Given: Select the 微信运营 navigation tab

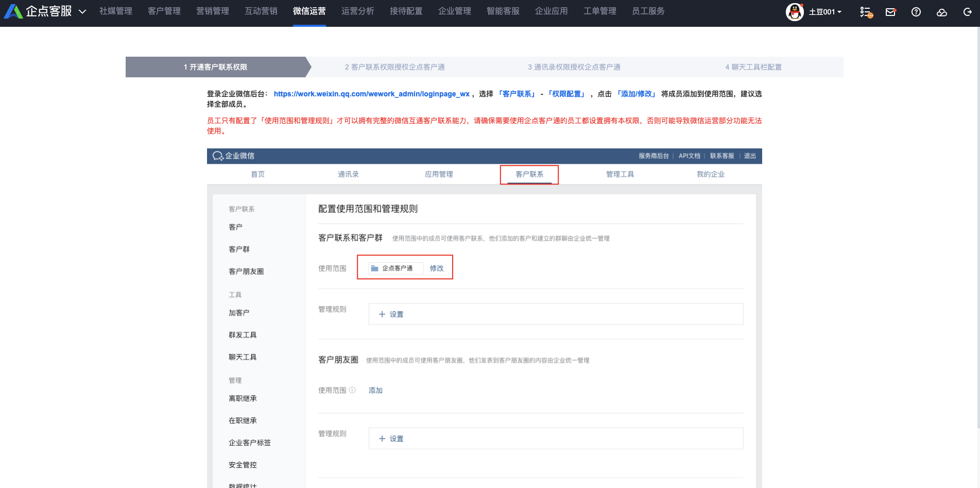Looking at the screenshot, I should click(310, 11).
